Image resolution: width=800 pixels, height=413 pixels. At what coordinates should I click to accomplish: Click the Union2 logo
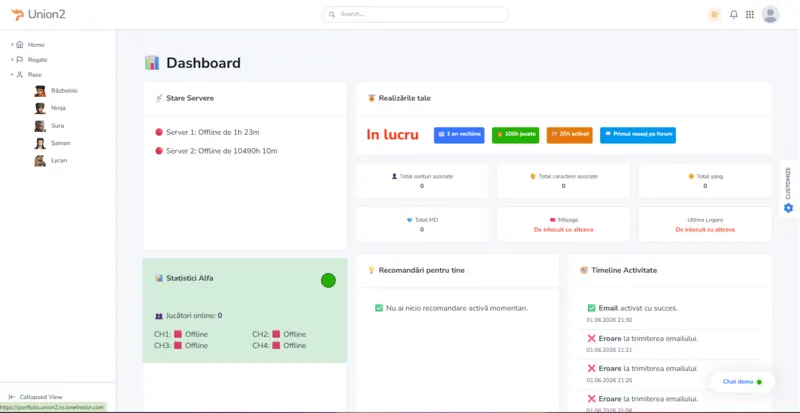38,14
